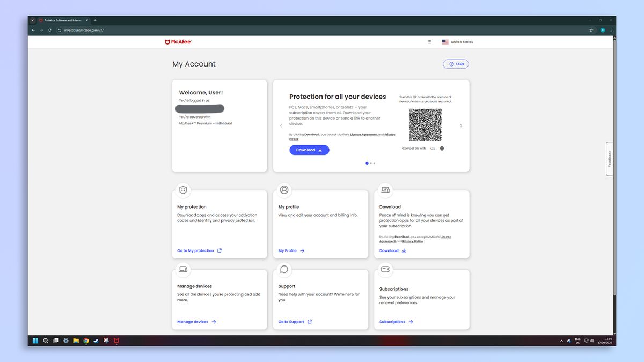Click the browser forward arrow

tap(41, 30)
